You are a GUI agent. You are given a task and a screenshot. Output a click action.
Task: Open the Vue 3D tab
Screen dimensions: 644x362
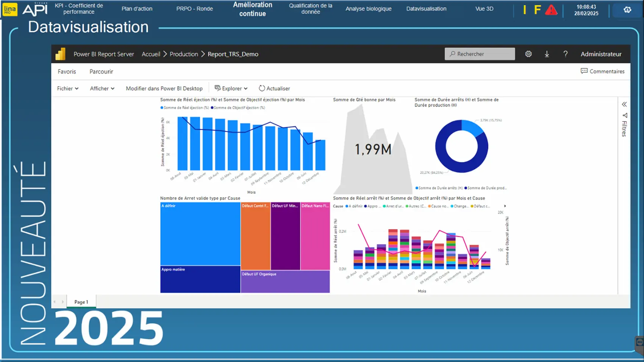coord(484,9)
